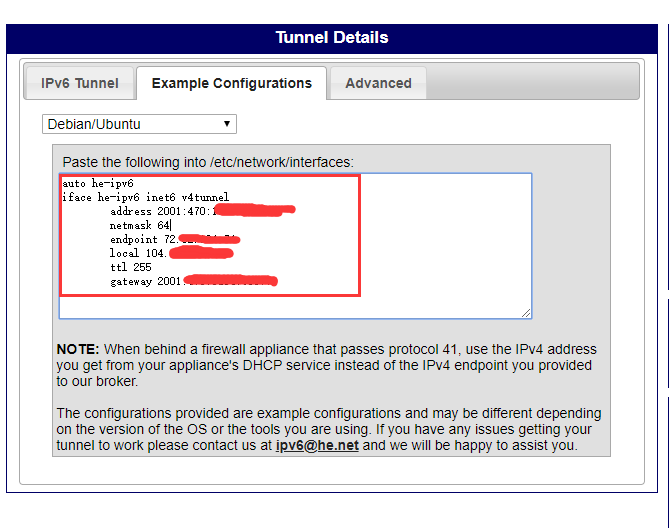Switch to the IPv6 Tunnel tab
Image resolution: width=669 pixels, height=528 pixels.
click(80, 83)
